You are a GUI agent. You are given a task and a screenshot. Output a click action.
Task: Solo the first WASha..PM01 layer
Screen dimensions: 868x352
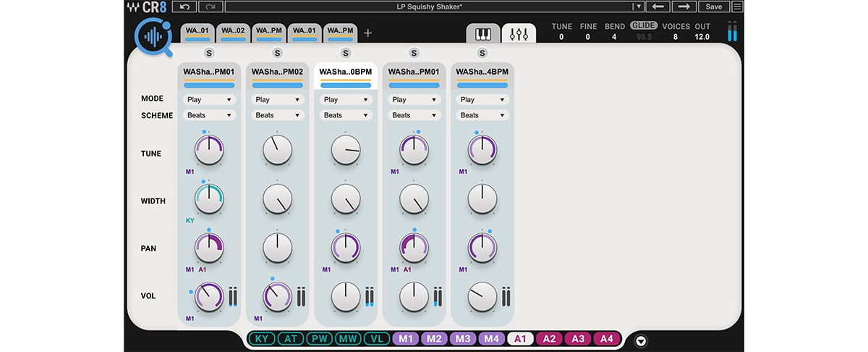click(x=209, y=53)
